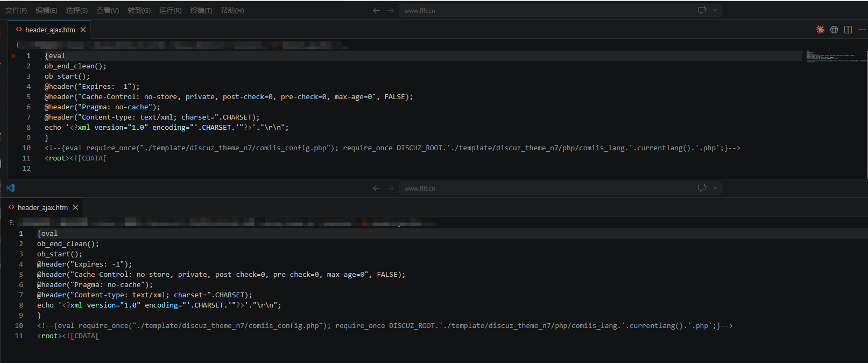Select header_ajax.htm tab in bottom window

(43, 207)
